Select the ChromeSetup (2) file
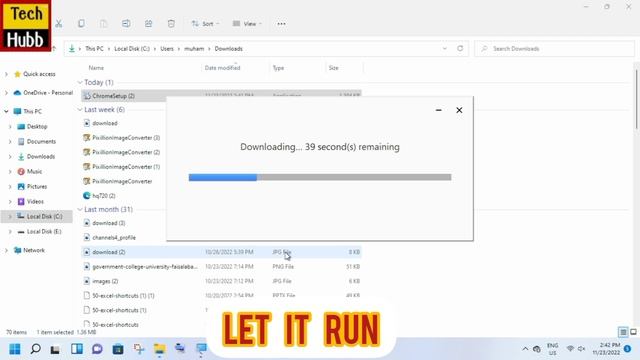The height and width of the screenshot is (360, 640). (113, 96)
